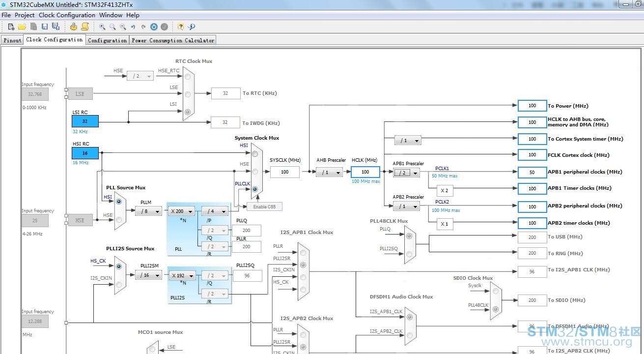Open the Project menu
644x354 pixels.
pos(25,15)
